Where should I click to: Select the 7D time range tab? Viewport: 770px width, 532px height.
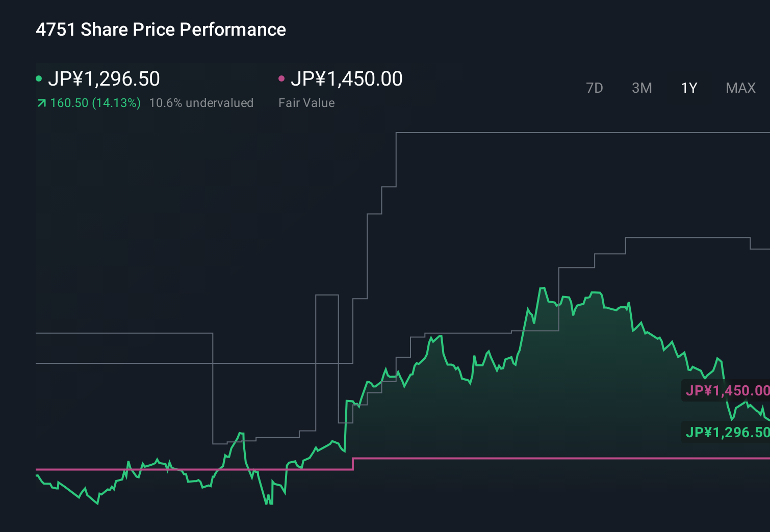[595, 88]
